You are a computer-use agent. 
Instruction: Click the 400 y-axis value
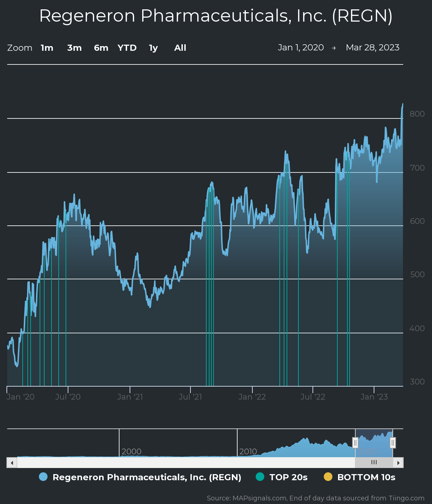click(417, 328)
